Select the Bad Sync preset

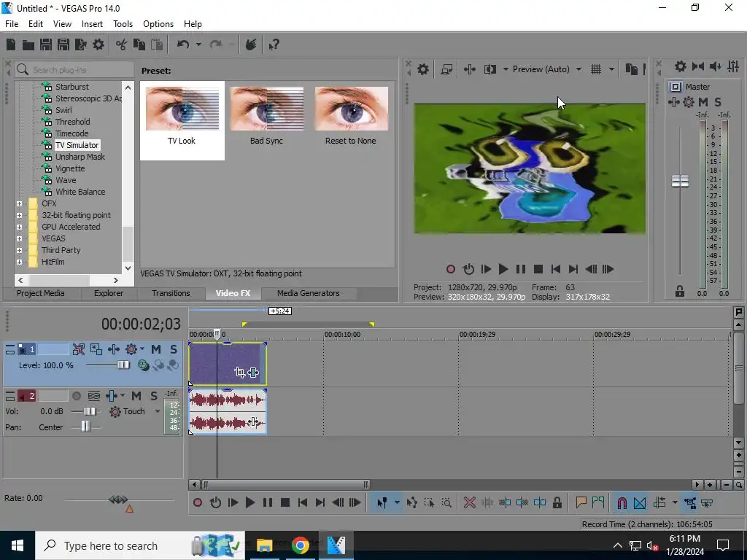pos(266,116)
